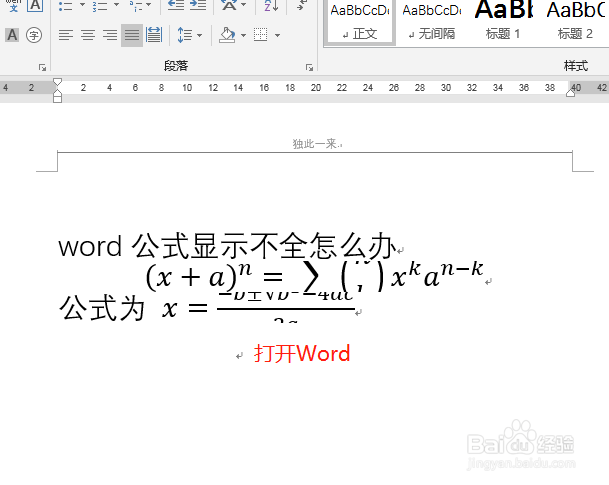
Task: Click the phonetic guide (wén) icon
Action: pyautogui.click(x=13, y=5)
